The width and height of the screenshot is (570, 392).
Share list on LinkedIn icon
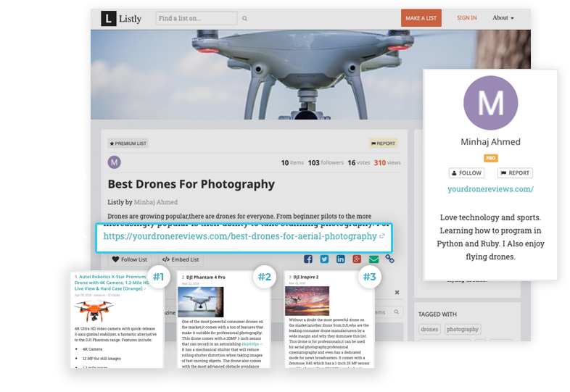coord(341,259)
